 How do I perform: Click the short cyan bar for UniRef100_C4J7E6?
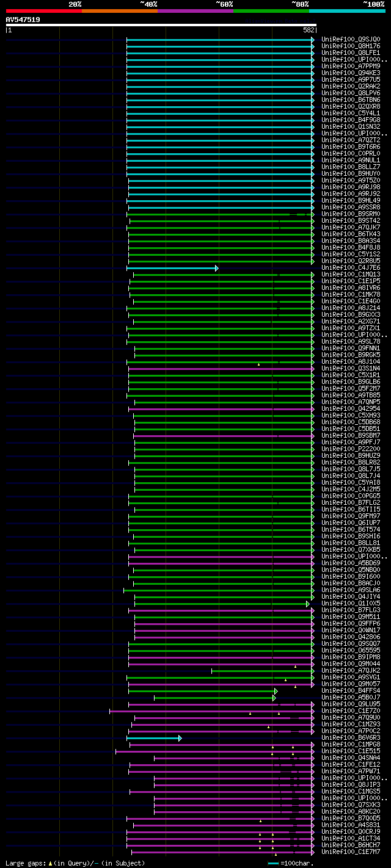172,267
